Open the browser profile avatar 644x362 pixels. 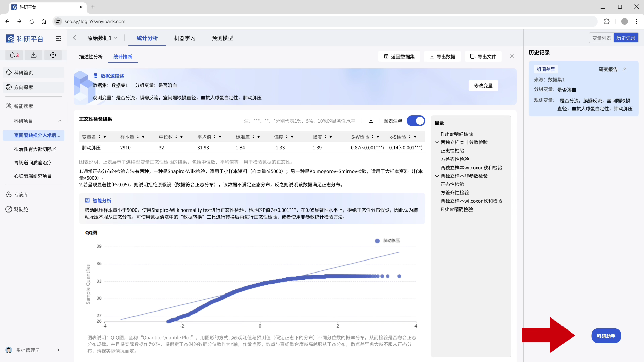coord(625,21)
